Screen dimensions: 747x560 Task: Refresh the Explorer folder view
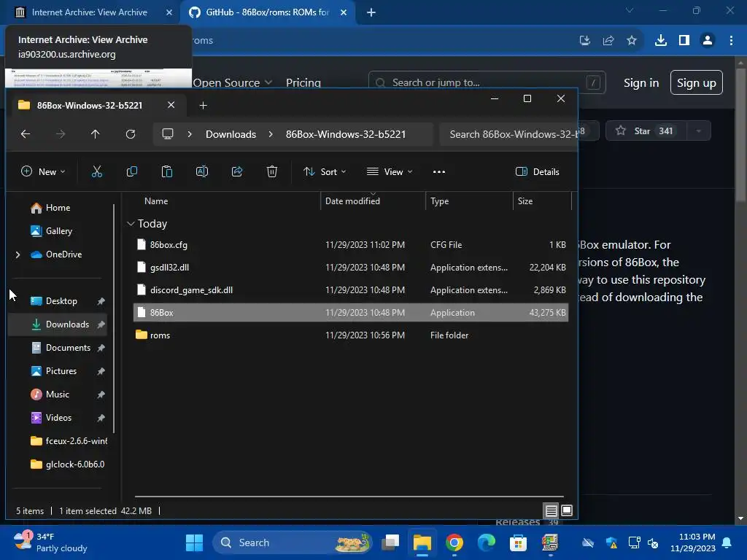point(131,134)
